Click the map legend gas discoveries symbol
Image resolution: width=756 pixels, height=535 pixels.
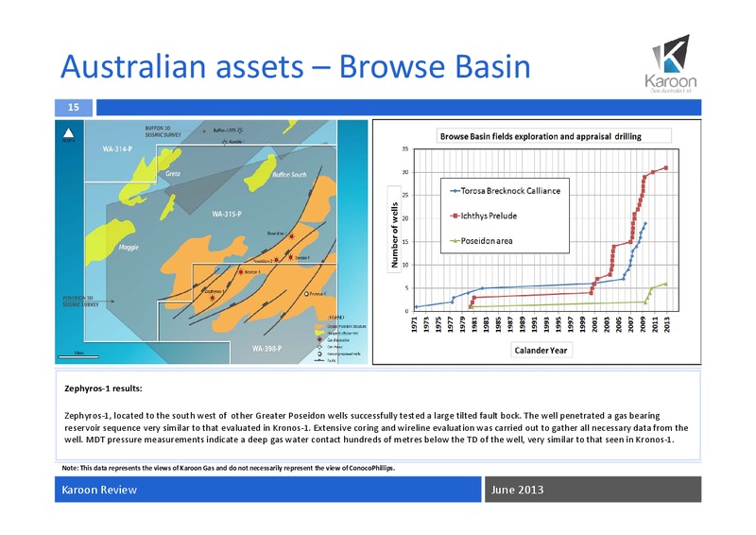click(318, 339)
